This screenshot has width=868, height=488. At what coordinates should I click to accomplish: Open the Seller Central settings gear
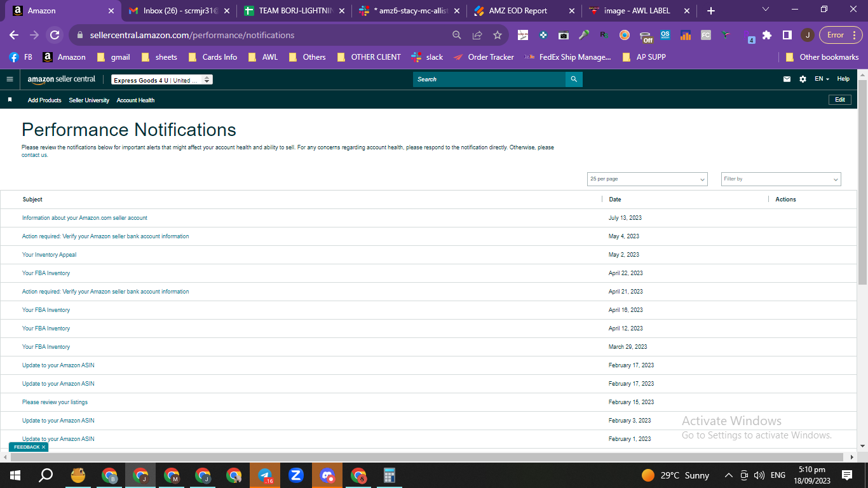coord(803,79)
